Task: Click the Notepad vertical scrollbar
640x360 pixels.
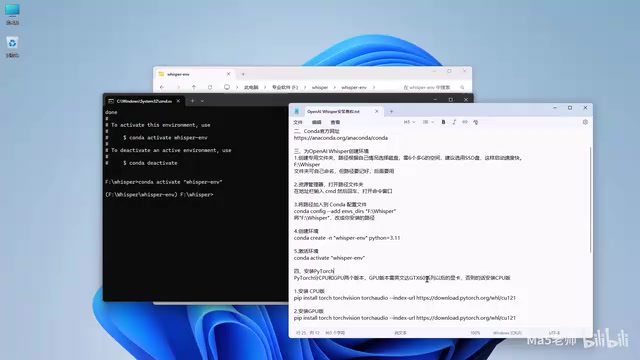Action: [x=590, y=200]
